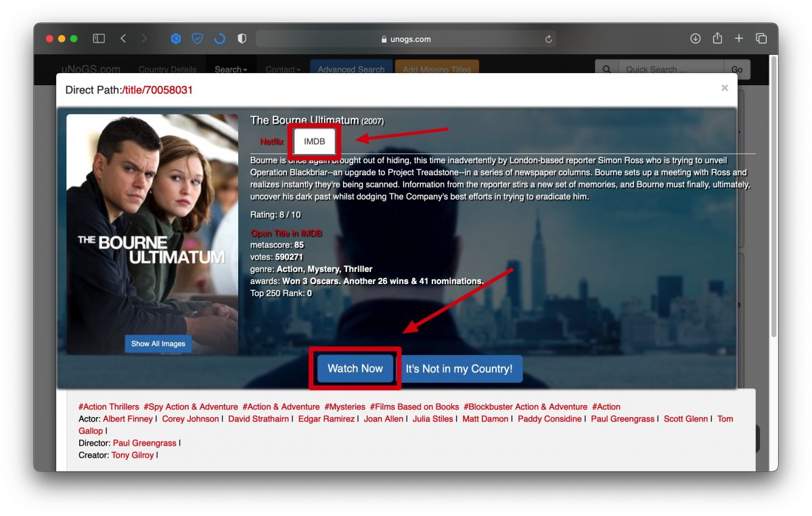Viewport: 812px width, 516px height.
Task: Click The Bourne Ultimatum poster image
Action: point(152,234)
